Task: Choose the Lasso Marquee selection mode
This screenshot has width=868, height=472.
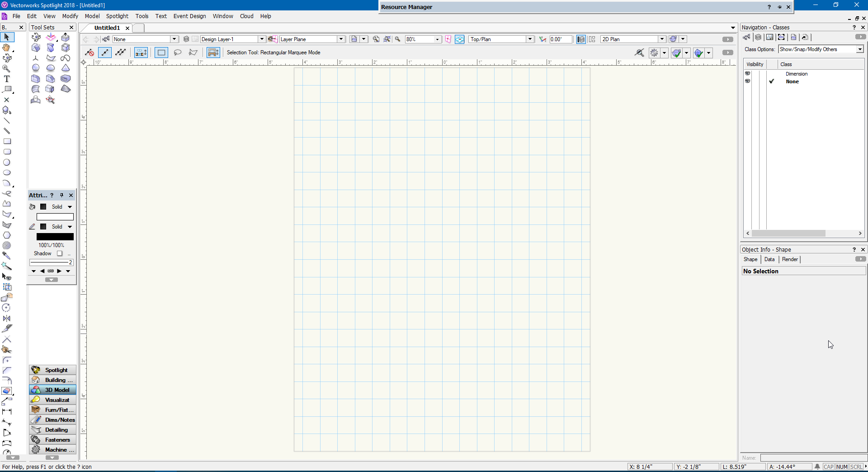Action: point(178,52)
